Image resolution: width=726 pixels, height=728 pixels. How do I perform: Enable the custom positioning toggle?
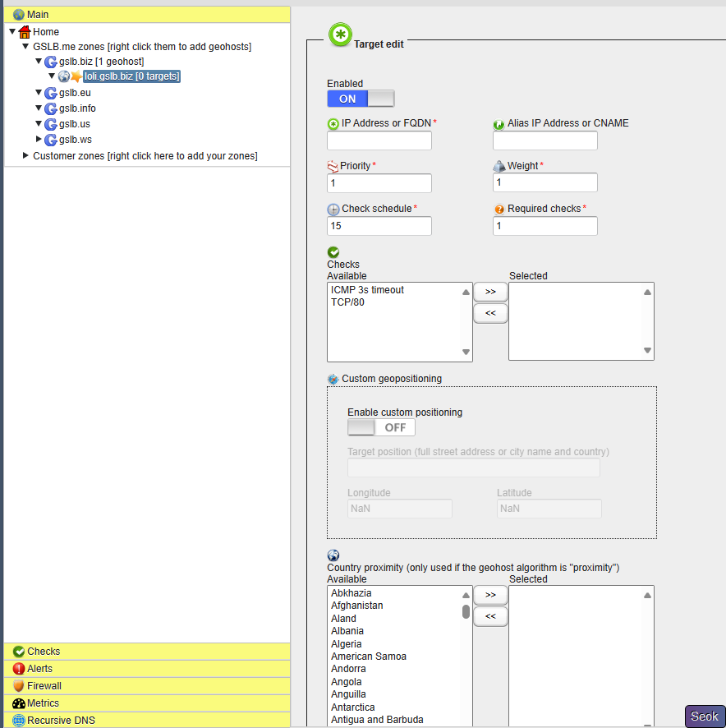click(x=381, y=427)
